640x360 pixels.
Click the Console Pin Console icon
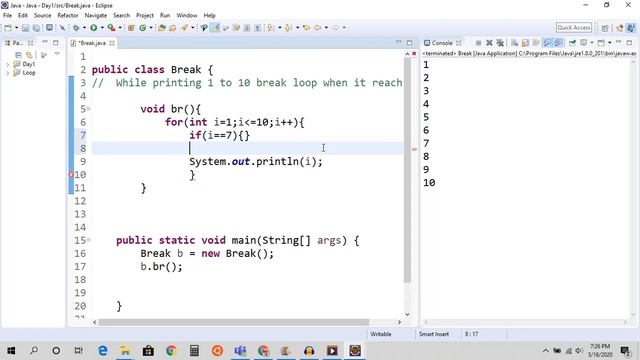[572, 43]
